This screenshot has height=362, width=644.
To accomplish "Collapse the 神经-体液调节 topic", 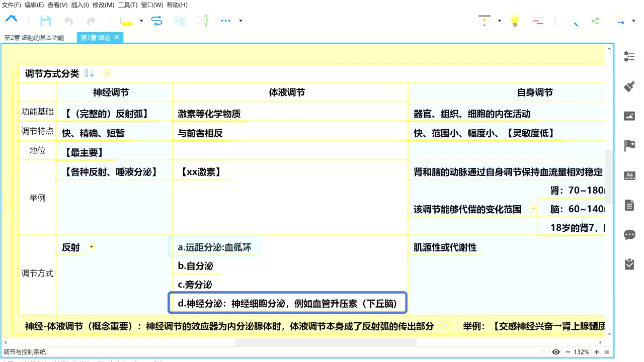I will point(446,326).
